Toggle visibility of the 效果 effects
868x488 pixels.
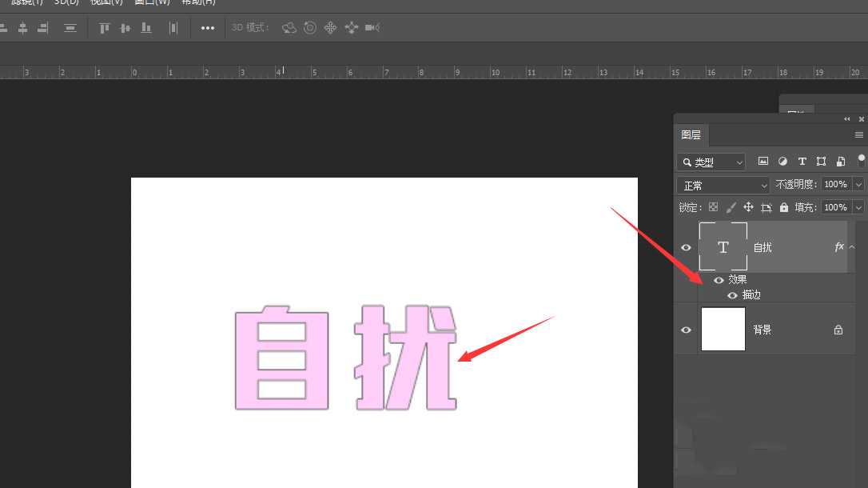point(719,280)
